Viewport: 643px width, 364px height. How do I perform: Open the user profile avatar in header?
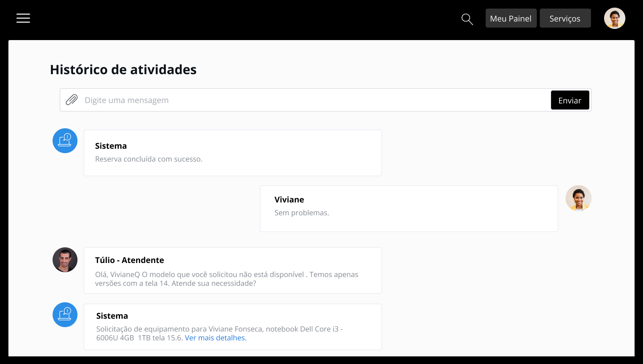pyautogui.click(x=615, y=18)
